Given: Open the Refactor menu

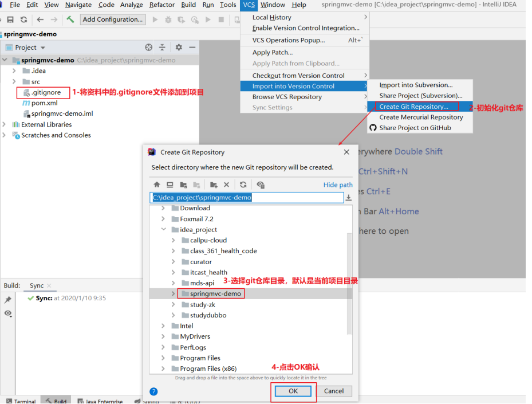Looking at the screenshot, I should [x=162, y=5].
